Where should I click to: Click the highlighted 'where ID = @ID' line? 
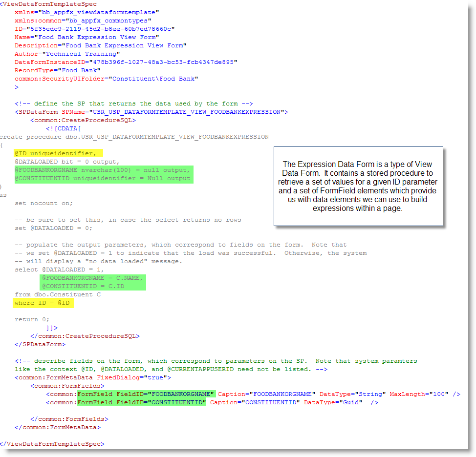point(42,303)
